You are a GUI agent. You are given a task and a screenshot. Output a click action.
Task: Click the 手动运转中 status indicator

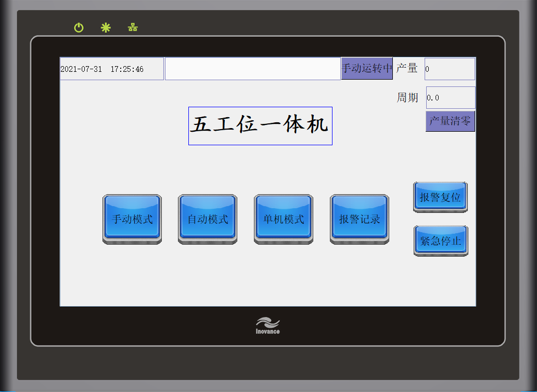(x=367, y=69)
